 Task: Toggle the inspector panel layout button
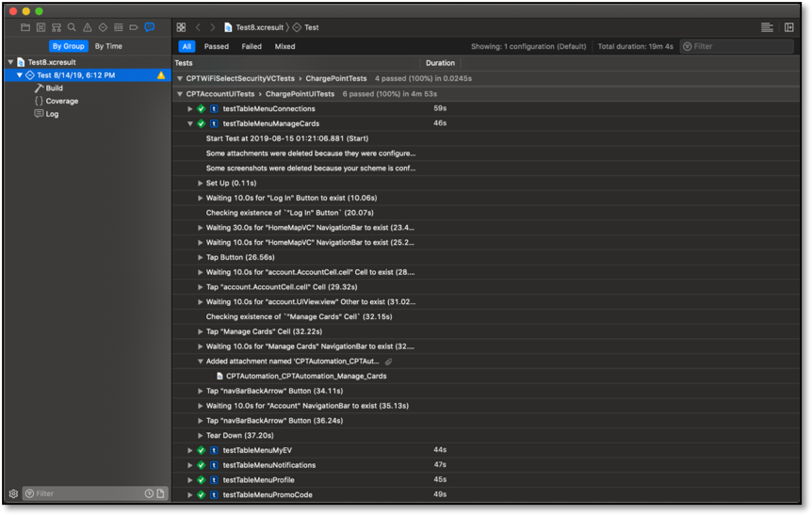point(788,27)
